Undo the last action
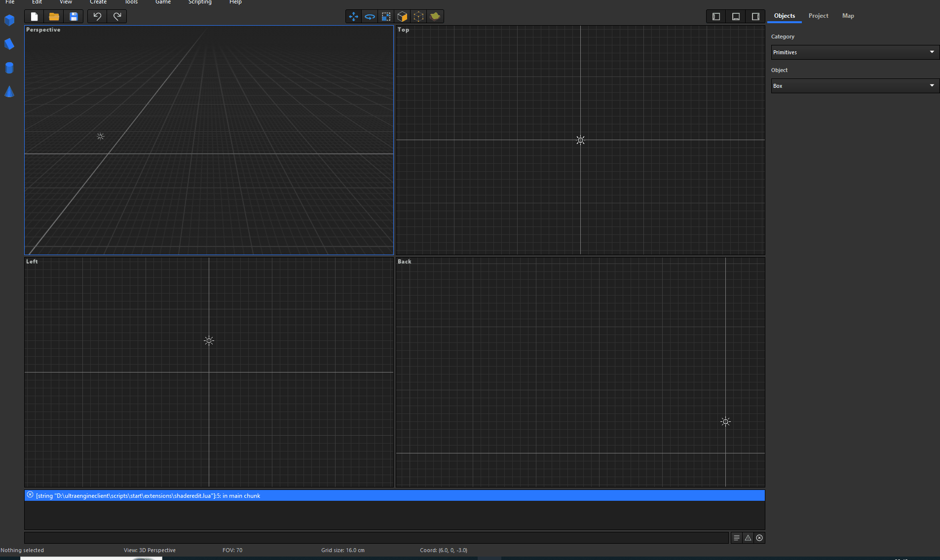 [97, 17]
